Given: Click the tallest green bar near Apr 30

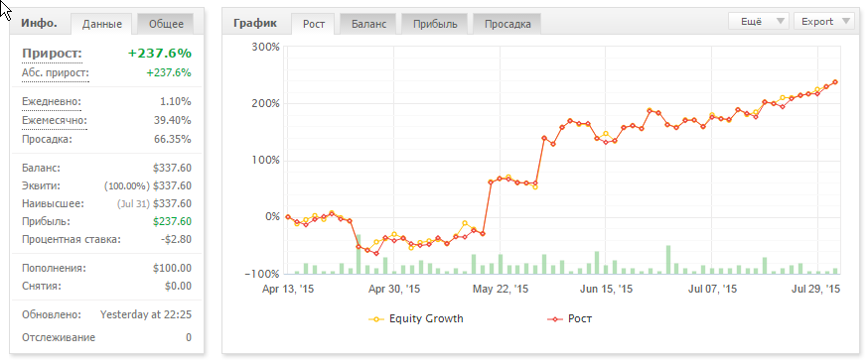Looking at the screenshot, I should click(x=359, y=254).
